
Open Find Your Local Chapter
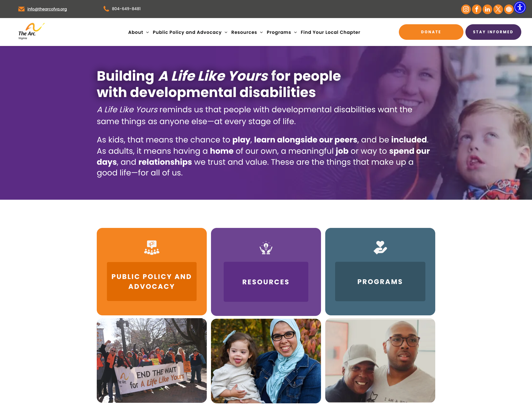point(330,32)
